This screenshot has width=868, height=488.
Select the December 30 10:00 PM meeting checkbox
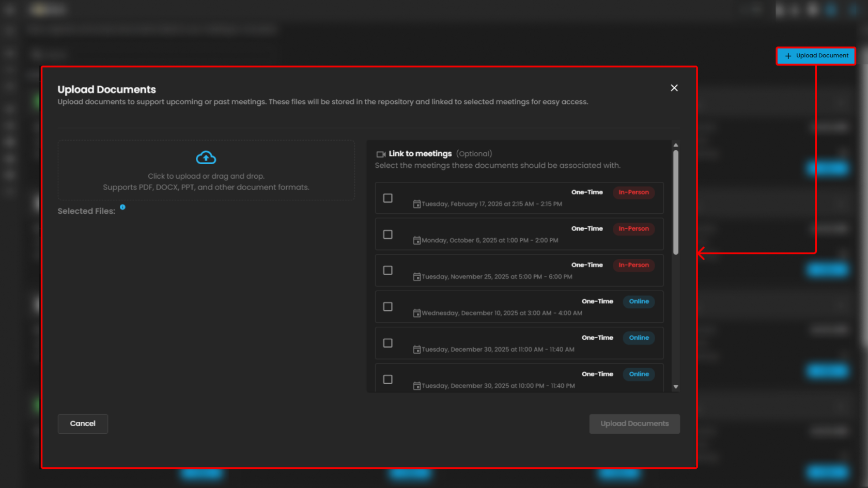(x=388, y=380)
